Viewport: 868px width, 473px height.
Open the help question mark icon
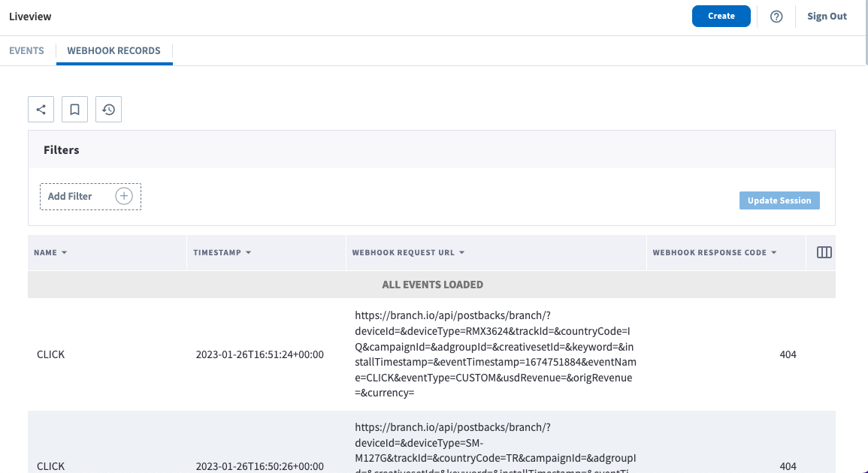776,16
